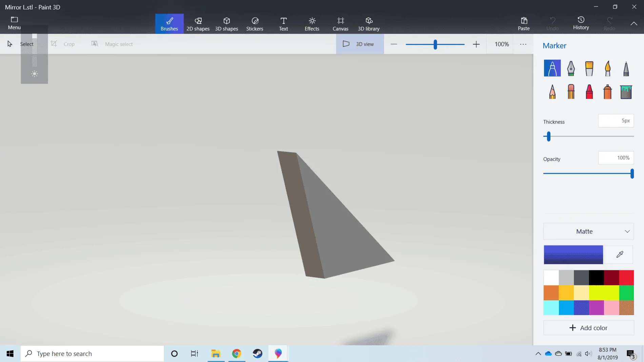Zoom in with the plus icon

(476, 44)
